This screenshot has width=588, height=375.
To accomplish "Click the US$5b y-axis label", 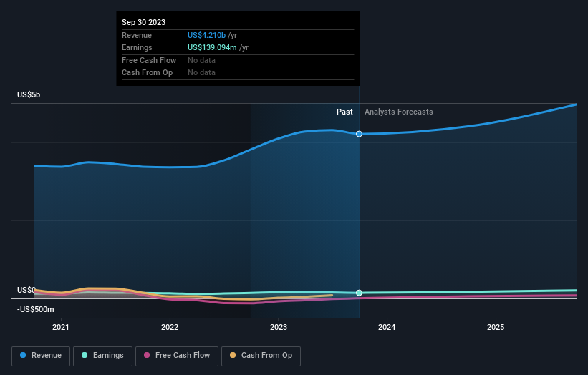I will click(x=29, y=94).
